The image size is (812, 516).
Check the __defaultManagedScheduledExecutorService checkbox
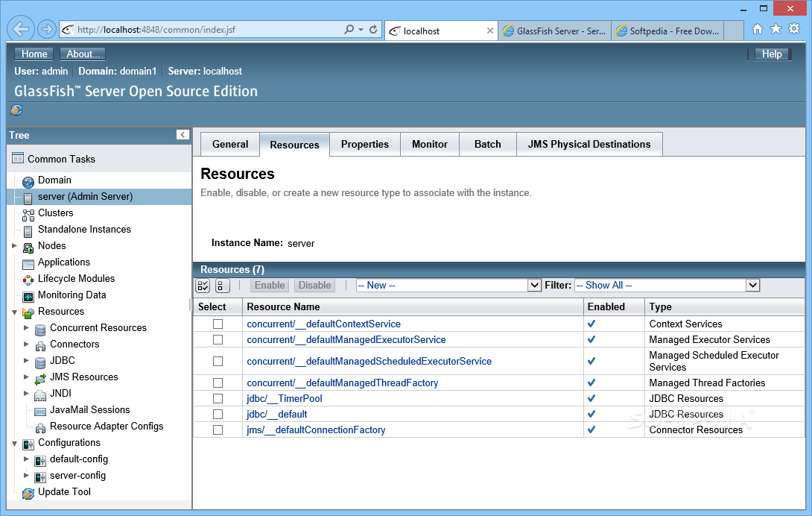[218, 362]
